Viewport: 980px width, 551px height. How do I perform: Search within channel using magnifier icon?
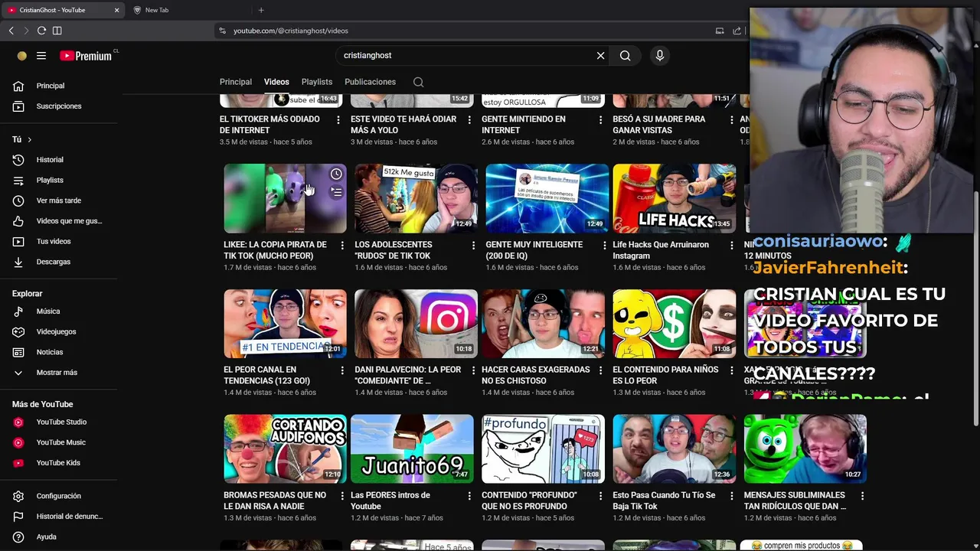[x=418, y=82]
